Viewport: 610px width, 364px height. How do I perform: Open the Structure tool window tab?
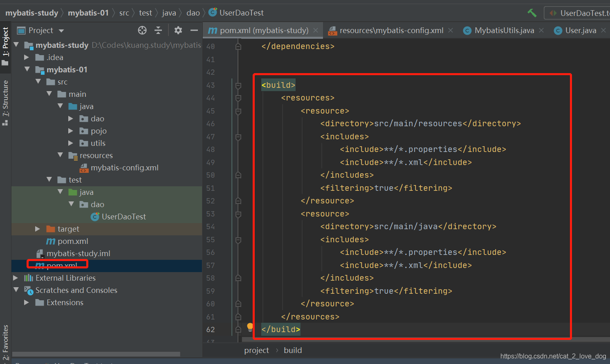tap(5, 103)
